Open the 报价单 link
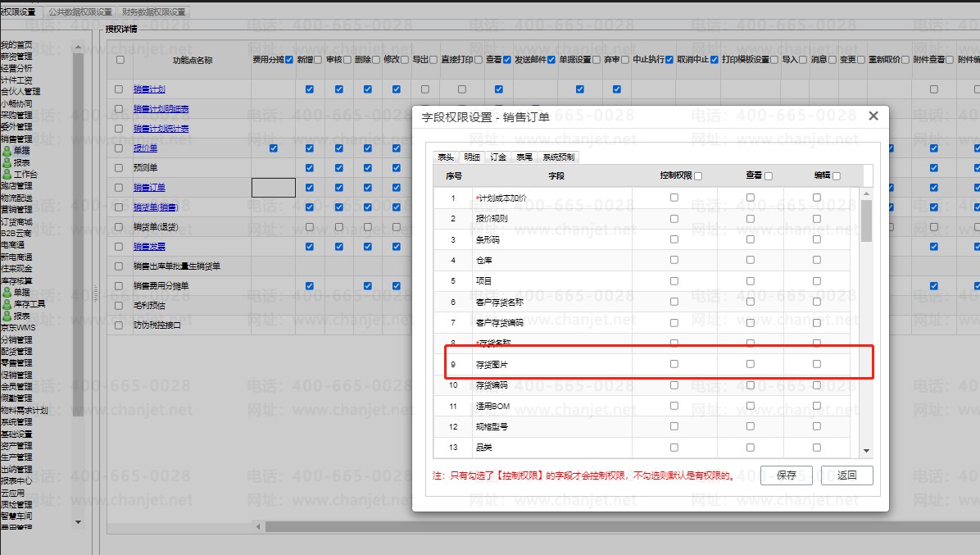This screenshot has width=980, height=555. coord(145,148)
